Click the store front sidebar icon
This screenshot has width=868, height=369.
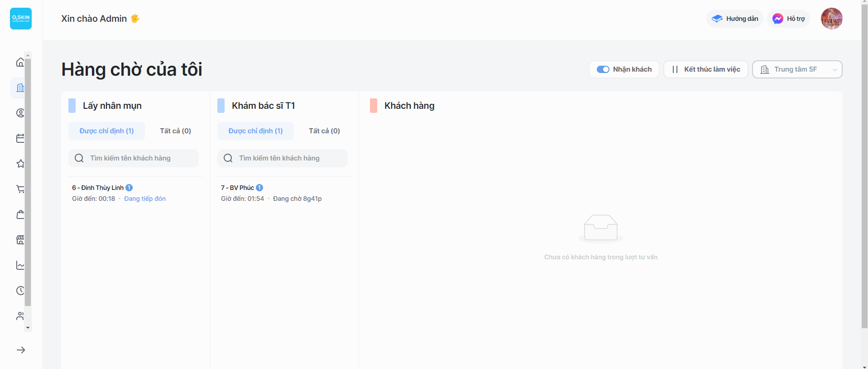coord(20,240)
